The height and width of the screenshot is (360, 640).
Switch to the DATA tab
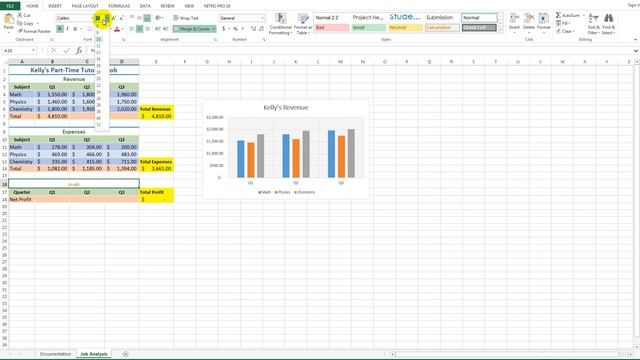point(145,6)
